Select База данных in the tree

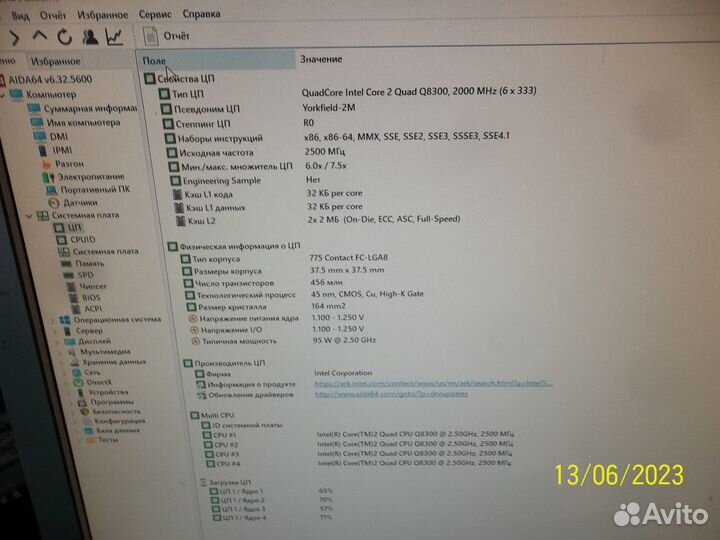coord(118,431)
